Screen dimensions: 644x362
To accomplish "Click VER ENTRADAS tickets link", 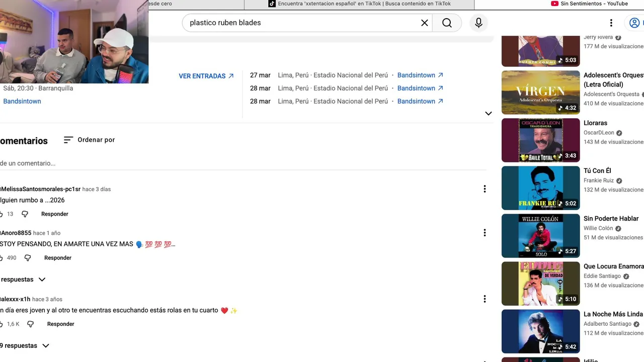I will click(x=206, y=76).
